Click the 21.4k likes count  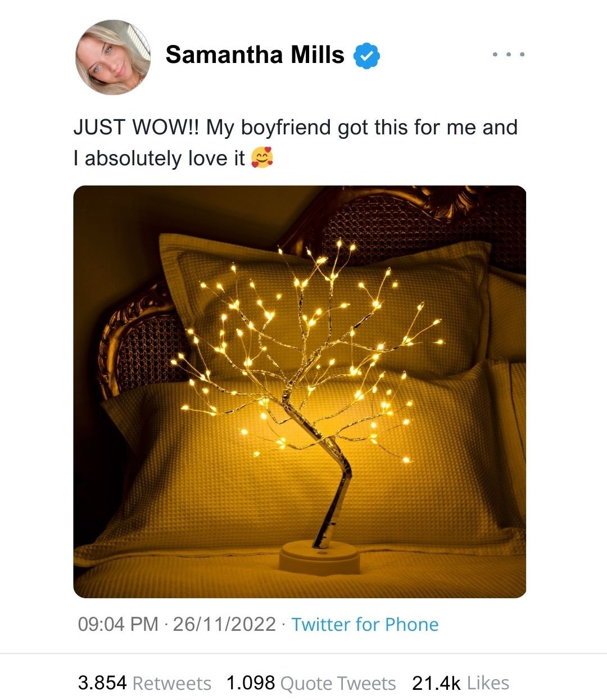point(436,683)
